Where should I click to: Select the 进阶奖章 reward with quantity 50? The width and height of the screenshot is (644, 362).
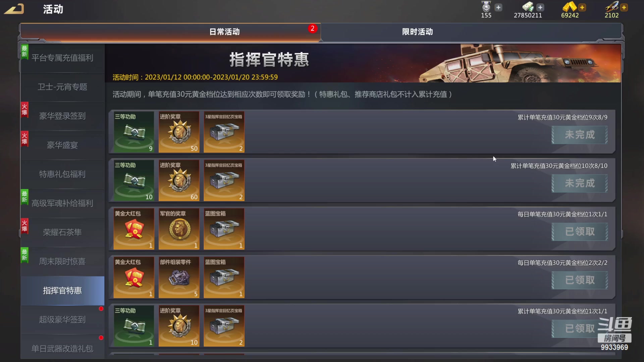tap(179, 132)
